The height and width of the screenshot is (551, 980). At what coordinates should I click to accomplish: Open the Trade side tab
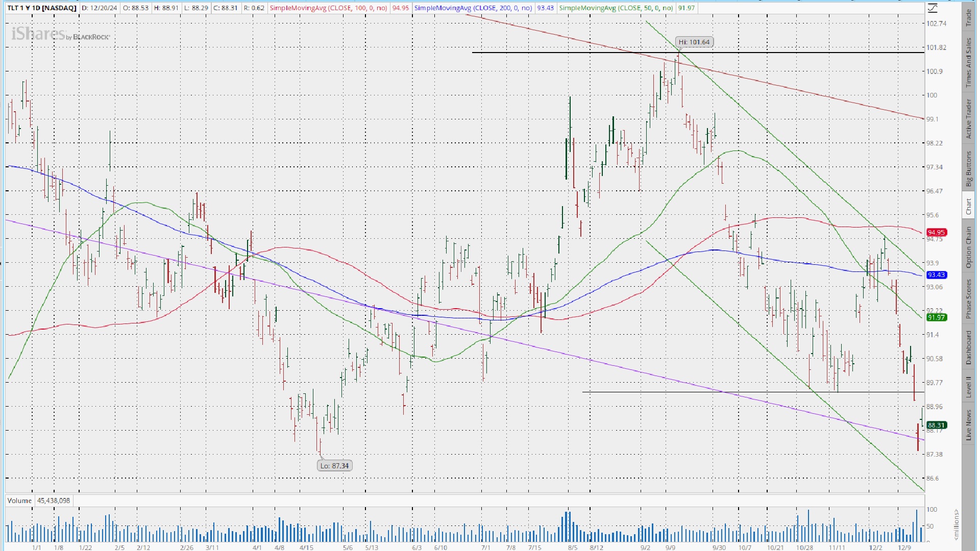point(968,17)
